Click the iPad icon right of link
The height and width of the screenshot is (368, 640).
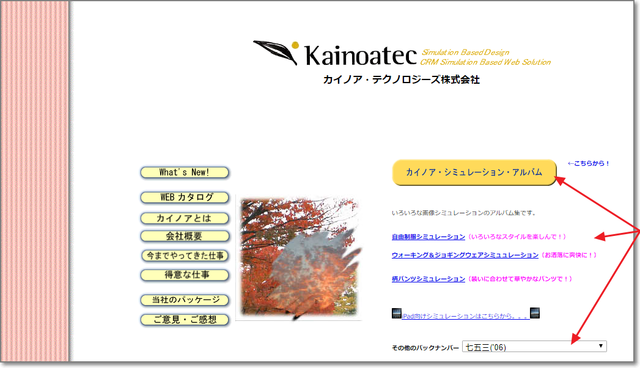pyautogui.click(x=535, y=313)
